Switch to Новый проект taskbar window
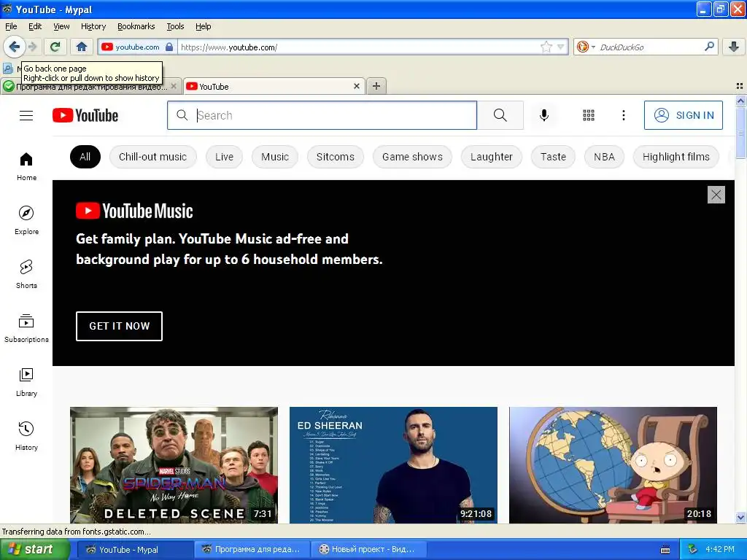The width and height of the screenshot is (747, 560). click(x=368, y=550)
